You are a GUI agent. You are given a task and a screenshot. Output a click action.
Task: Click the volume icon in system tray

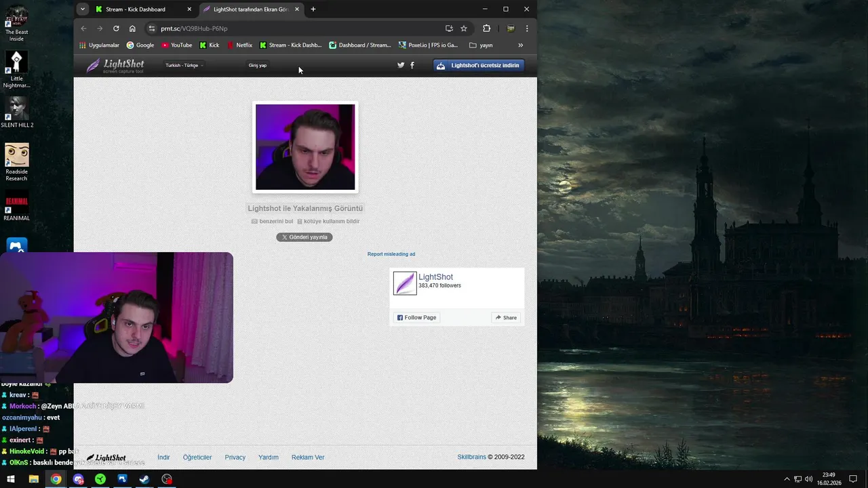click(x=808, y=479)
